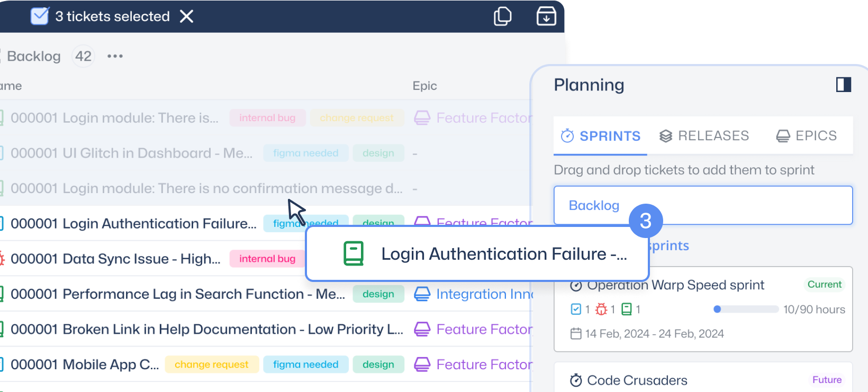Click the internal bug tag on Data Sync Issue row
This screenshot has width=868, height=392.
267,259
